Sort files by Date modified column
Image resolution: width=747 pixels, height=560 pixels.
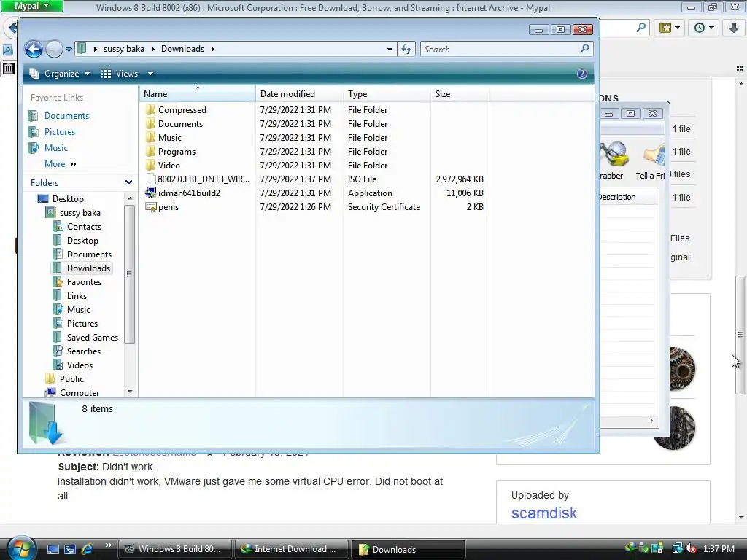pos(299,94)
